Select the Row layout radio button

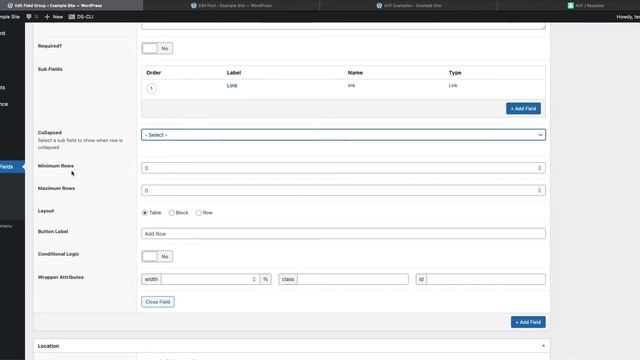pyautogui.click(x=198, y=213)
